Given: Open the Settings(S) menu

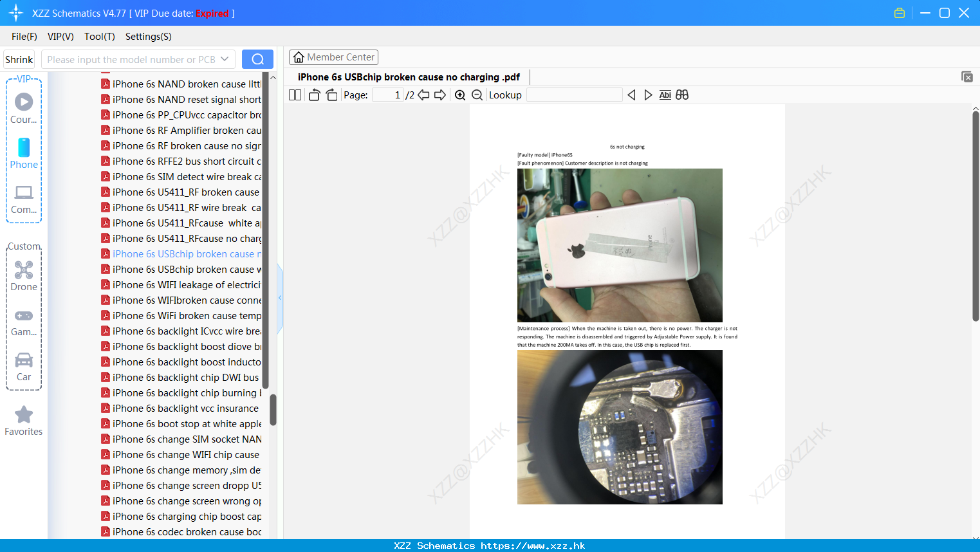Looking at the screenshot, I should click(149, 37).
